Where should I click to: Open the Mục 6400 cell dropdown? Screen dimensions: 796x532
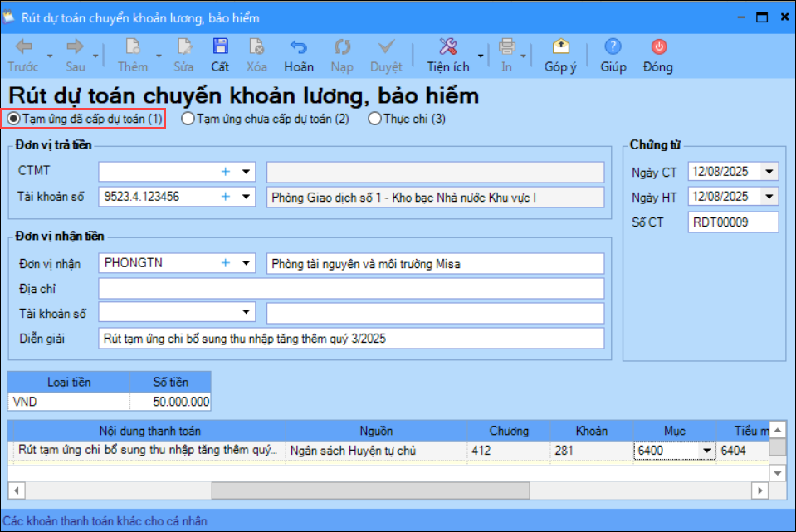point(706,451)
